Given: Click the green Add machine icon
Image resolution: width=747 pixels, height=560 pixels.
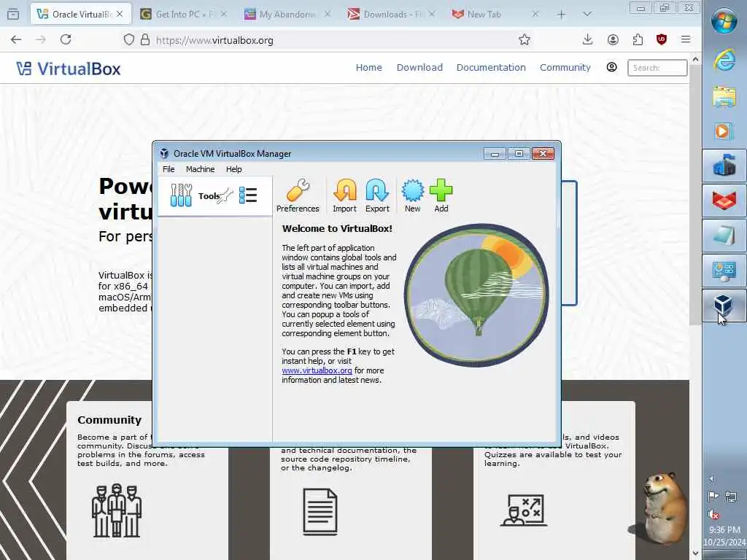Looking at the screenshot, I should [x=441, y=195].
